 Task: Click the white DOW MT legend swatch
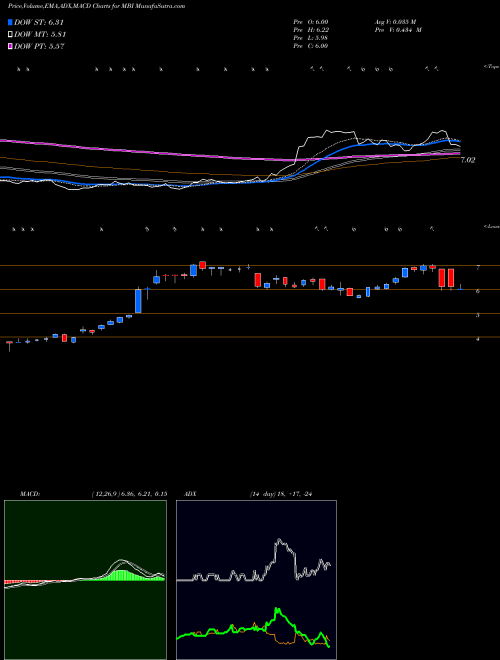(x=11, y=35)
